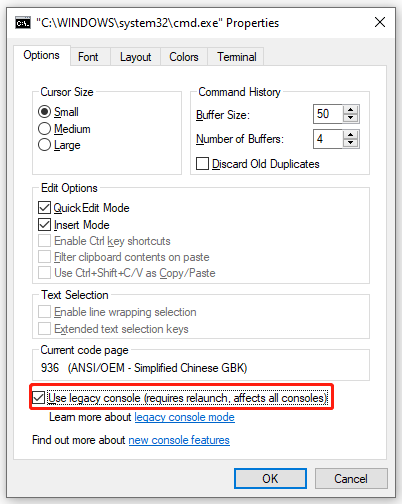This screenshot has width=402, height=504.
Task: Click the Number of Buffers label
Action: [240, 139]
